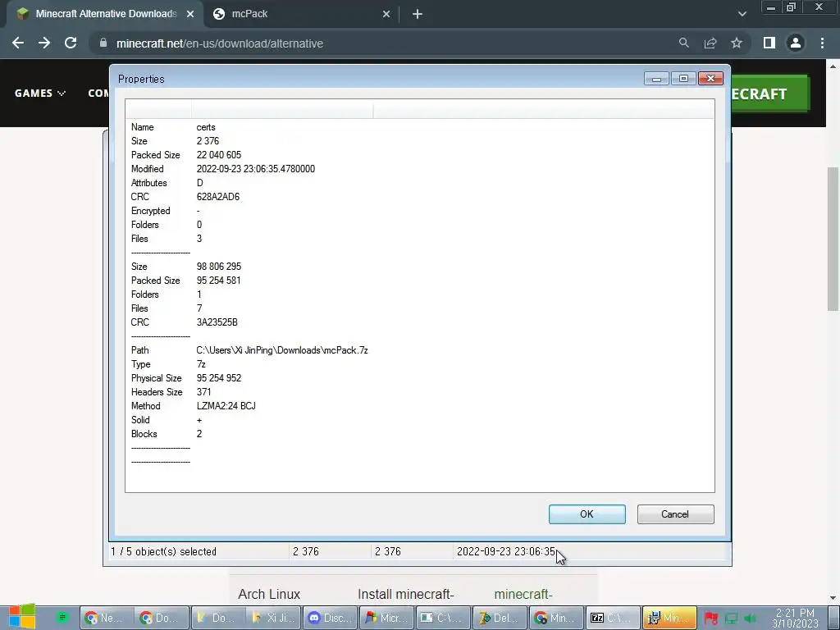Select the Headers Size value '371'
Screen dimensions: 840x630
(x=203, y=391)
